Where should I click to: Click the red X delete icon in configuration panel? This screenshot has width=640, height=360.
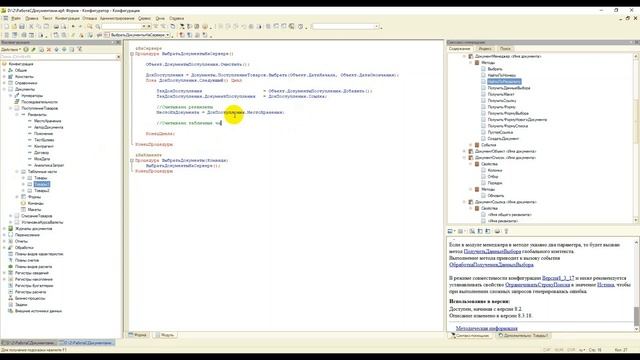49,49
